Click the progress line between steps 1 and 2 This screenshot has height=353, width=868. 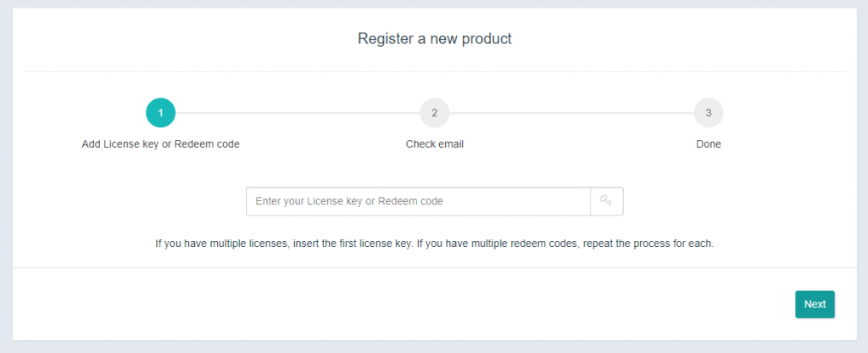(x=297, y=113)
